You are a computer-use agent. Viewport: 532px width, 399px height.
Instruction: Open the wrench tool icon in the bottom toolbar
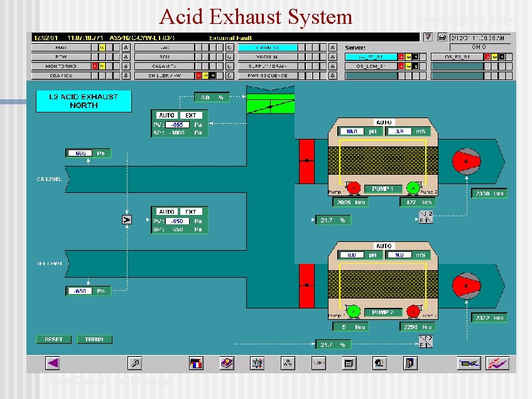pos(134,363)
